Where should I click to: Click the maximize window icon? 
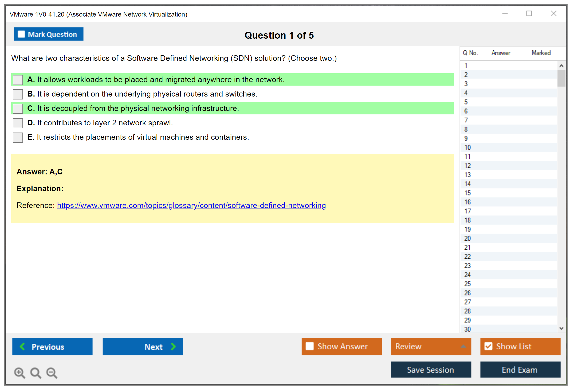pyautogui.click(x=529, y=14)
